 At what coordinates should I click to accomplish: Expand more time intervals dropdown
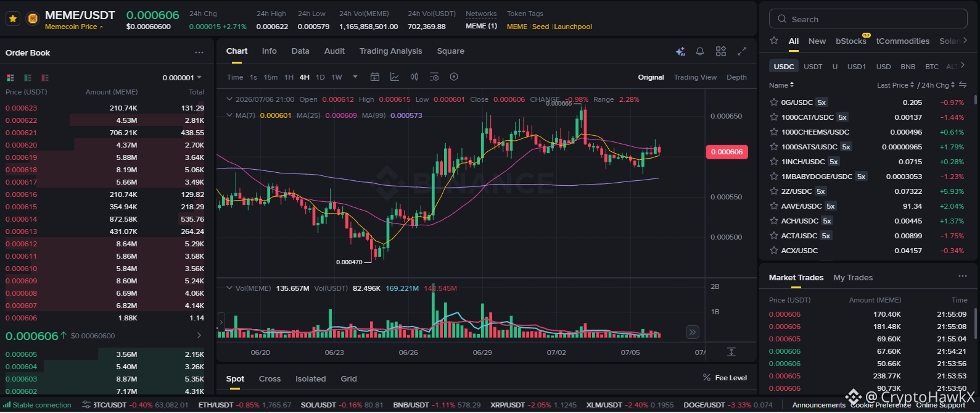pos(355,77)
